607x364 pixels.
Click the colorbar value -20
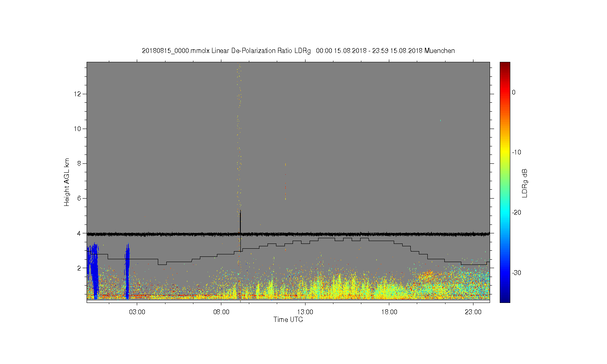pyautogui.click(x=516, y=213)
